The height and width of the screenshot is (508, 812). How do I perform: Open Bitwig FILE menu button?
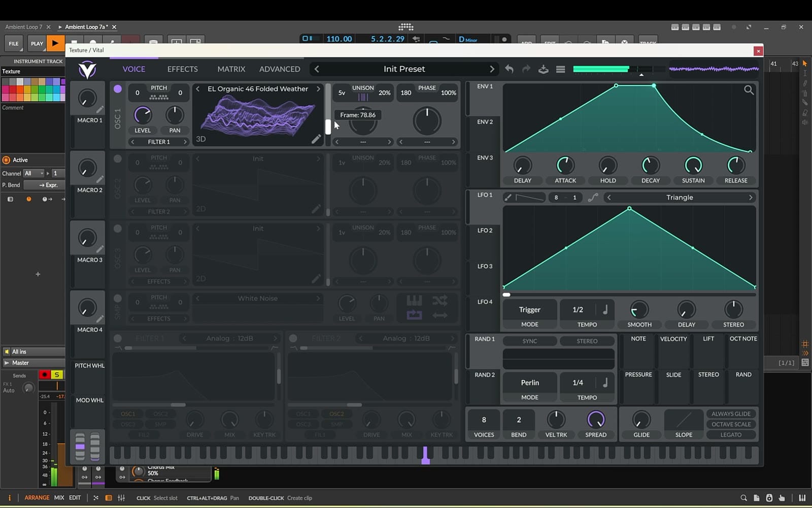14,44
